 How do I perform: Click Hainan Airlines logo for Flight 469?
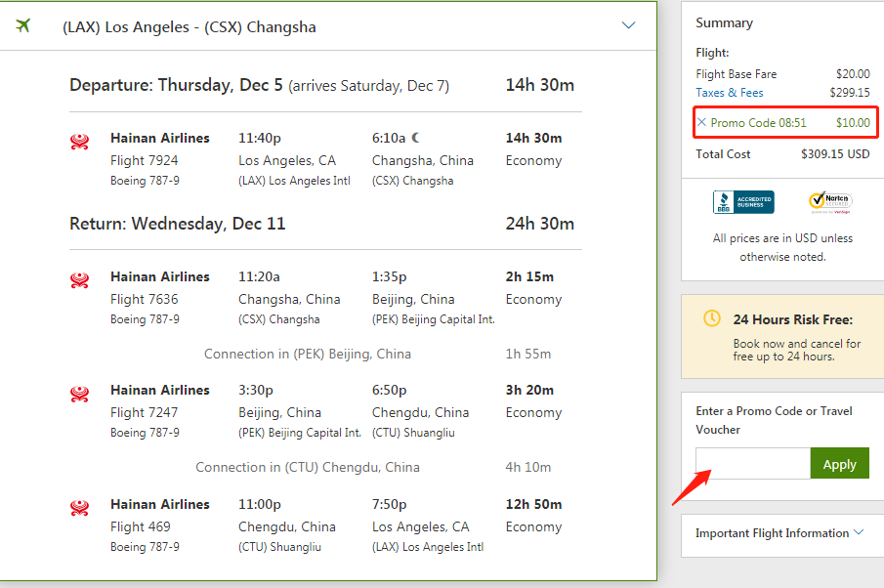79,508
